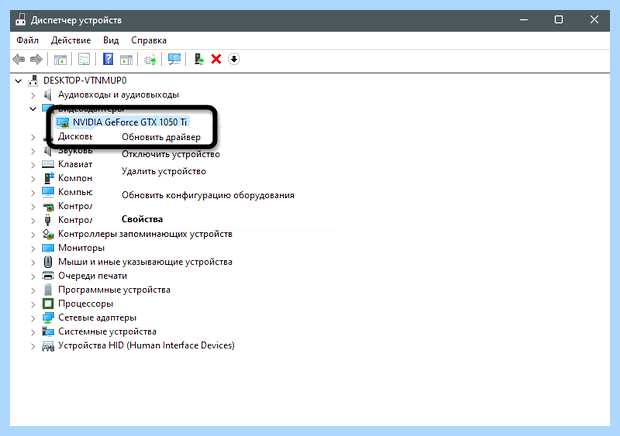Expand the Очереди печати category
Viewport: 620px width, 436px height.
33,276
